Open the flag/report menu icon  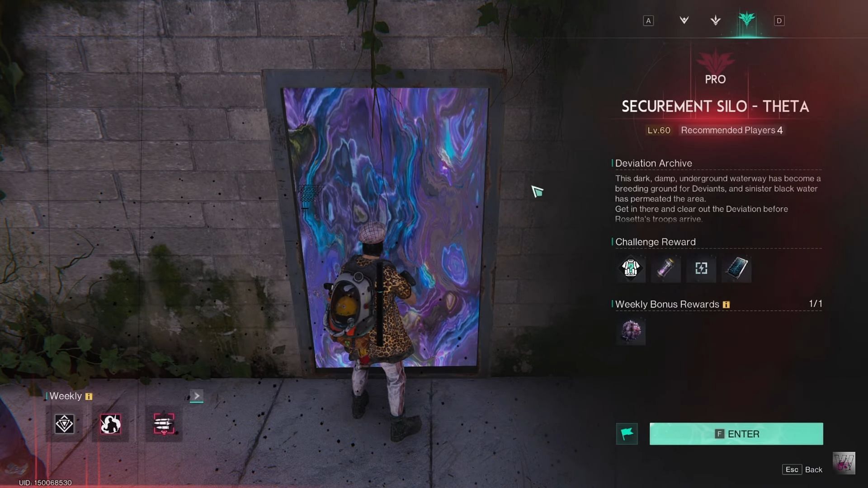click(x=627, y=434)
